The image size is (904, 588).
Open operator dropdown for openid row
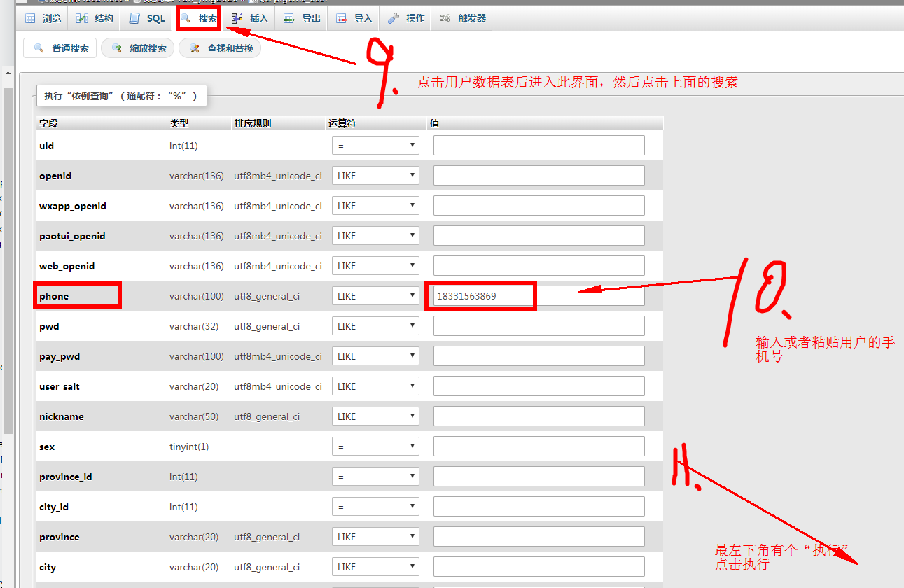[375, 176]
